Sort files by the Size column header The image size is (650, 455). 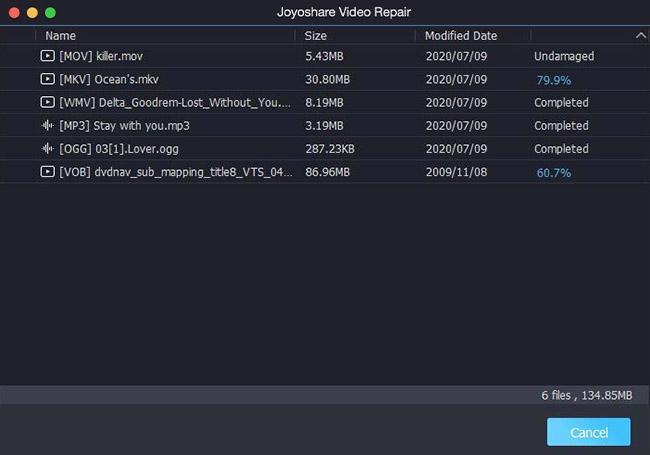point(315,36)
